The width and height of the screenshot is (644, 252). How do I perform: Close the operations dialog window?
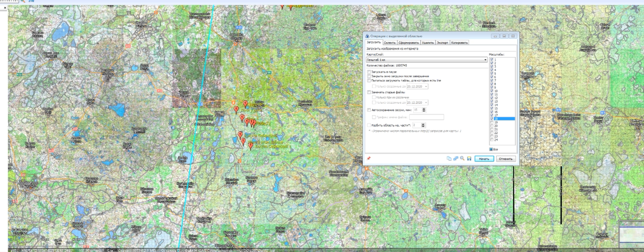(513, 36)
